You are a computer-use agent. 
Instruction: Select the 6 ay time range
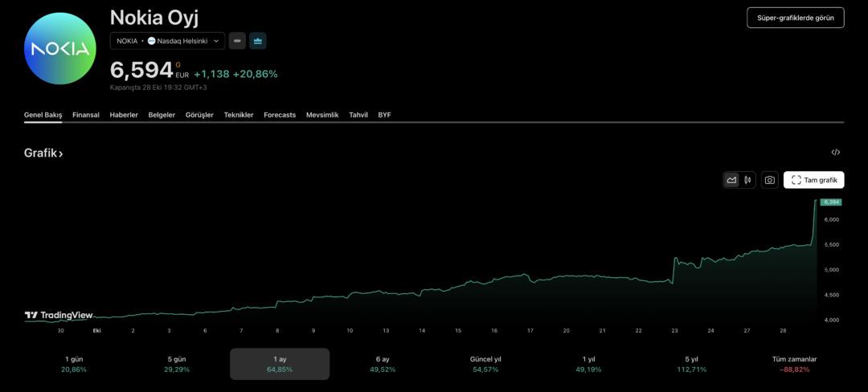tap(383, 364)
